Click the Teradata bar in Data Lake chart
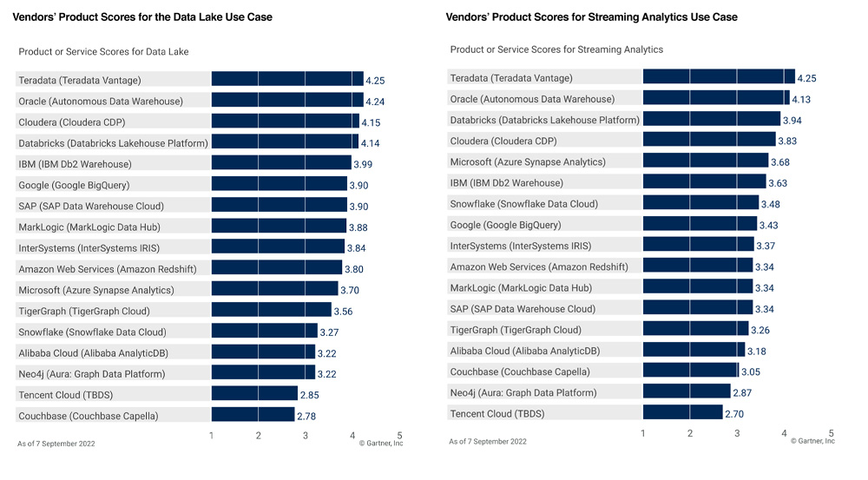Image resolution: width=868 pixels, height=480 pixels. pos(286,80)
